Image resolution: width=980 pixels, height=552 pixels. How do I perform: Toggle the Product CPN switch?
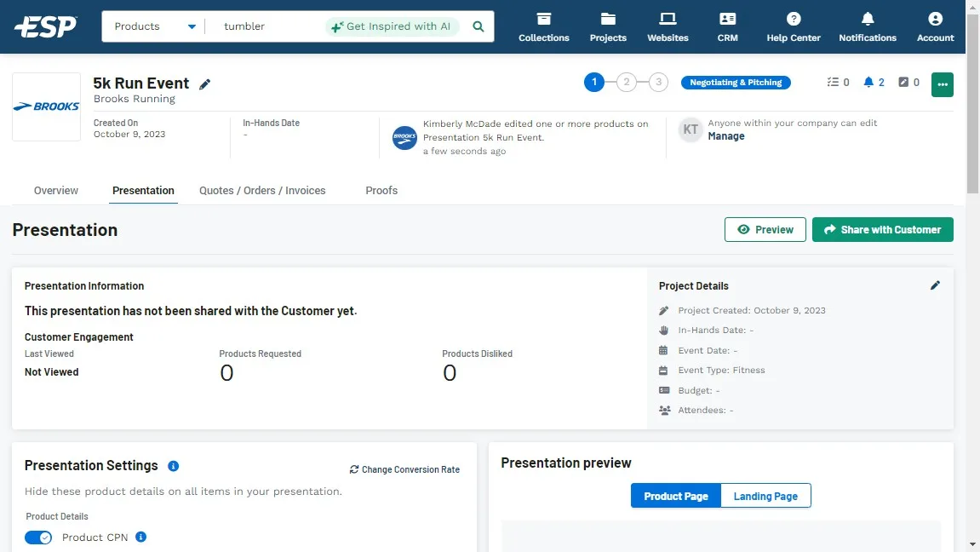[x=38, y=538]
